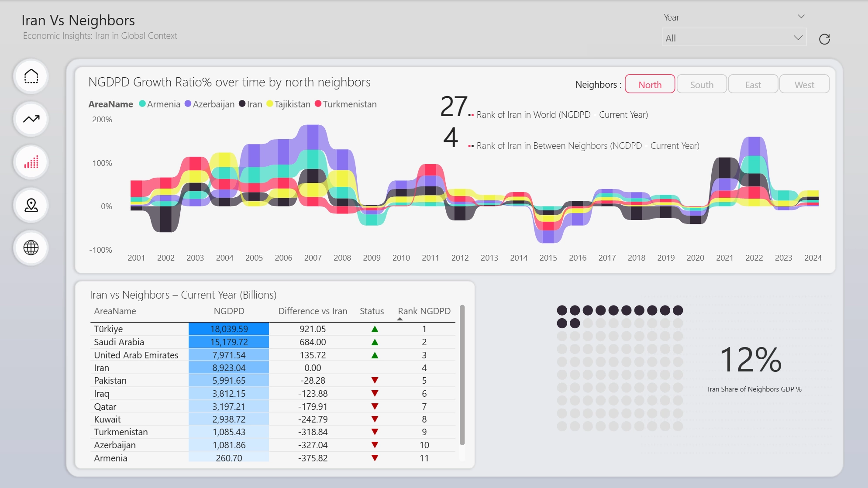Select the Iran row in the table
Screen dimensions: 868x488
[273, 368]
